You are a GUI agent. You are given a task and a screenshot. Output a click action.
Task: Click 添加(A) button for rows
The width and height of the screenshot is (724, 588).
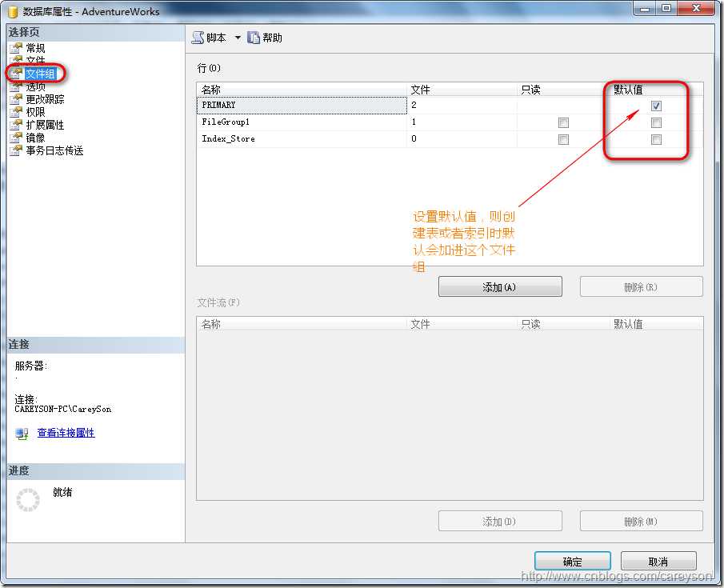[500, 287]
